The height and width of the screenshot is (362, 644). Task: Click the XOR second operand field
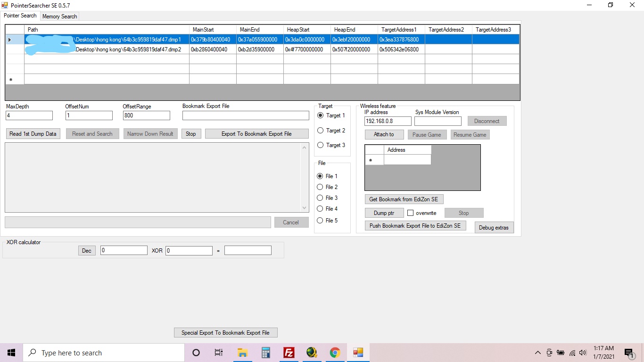[189, 251]
